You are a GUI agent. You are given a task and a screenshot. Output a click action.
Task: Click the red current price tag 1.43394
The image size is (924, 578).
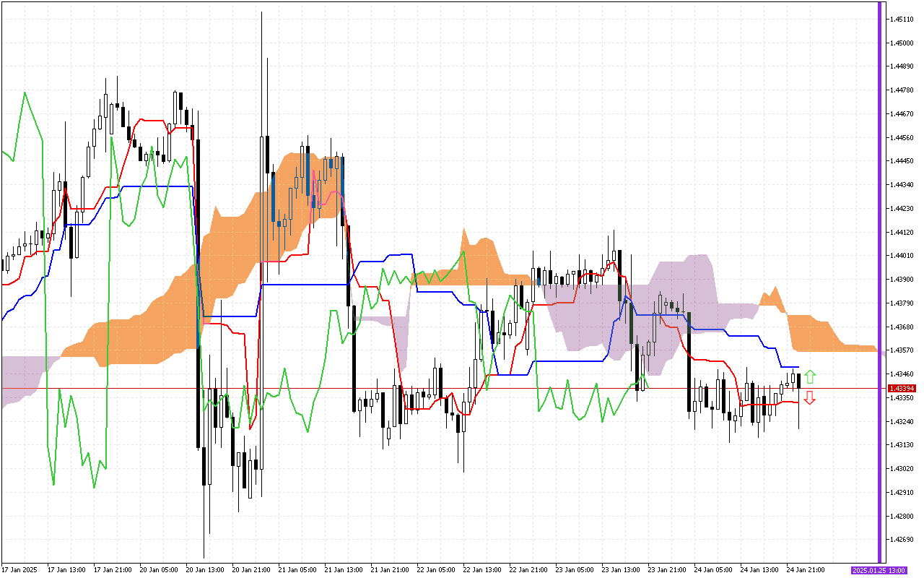[x=902, y=389]
